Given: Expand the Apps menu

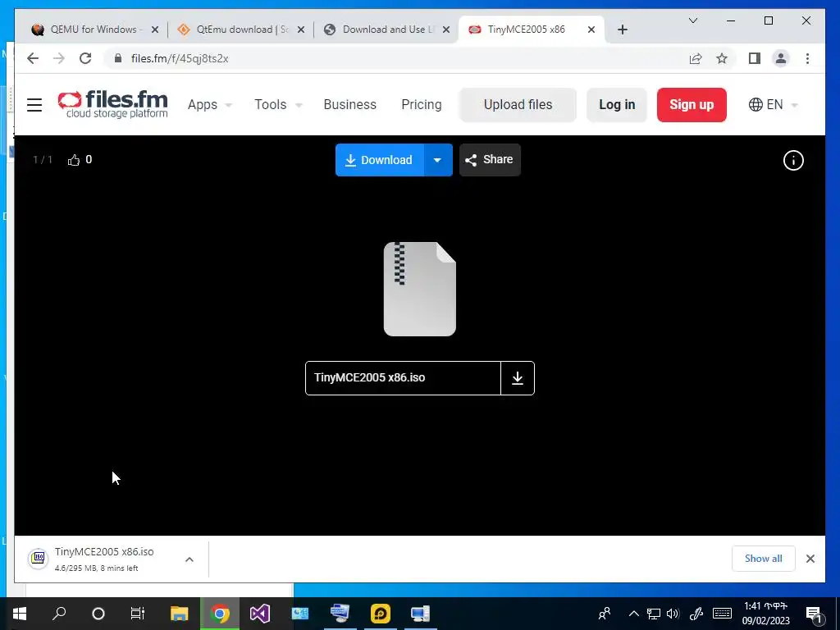Looking at the screenshot, I should pos(209,104).
